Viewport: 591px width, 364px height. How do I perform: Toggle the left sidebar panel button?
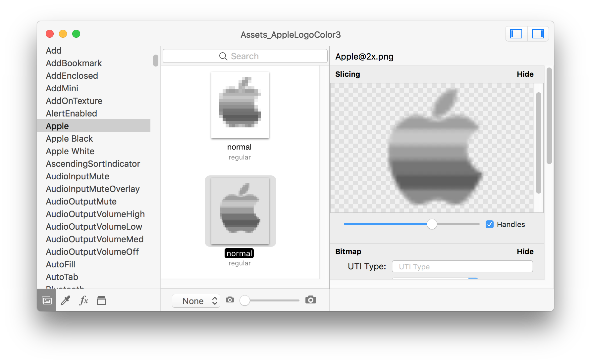516,34
